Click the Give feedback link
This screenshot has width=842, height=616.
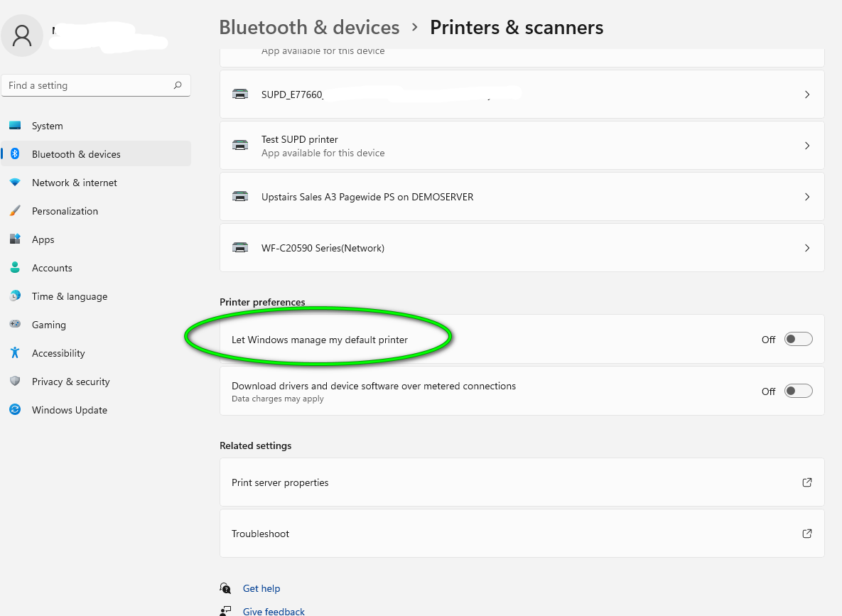point(274,611)
